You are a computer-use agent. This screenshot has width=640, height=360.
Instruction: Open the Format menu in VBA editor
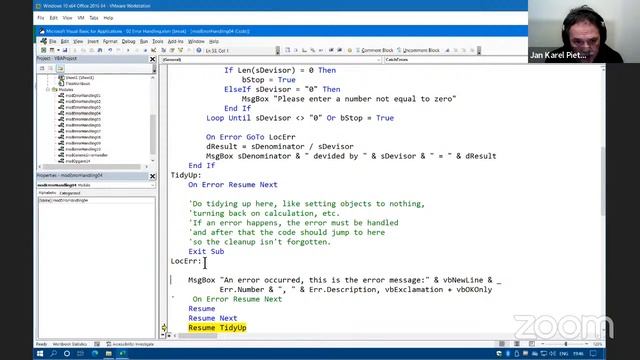(x=110, y=41)
